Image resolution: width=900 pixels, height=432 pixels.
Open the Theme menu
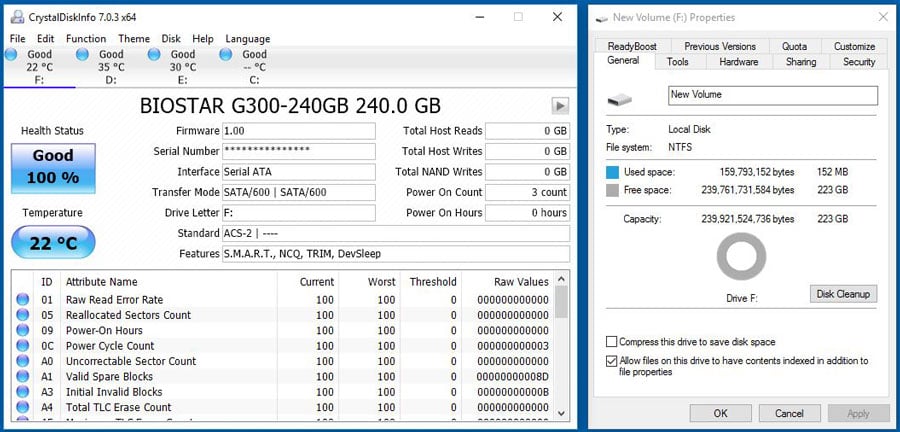pos(134,39)
